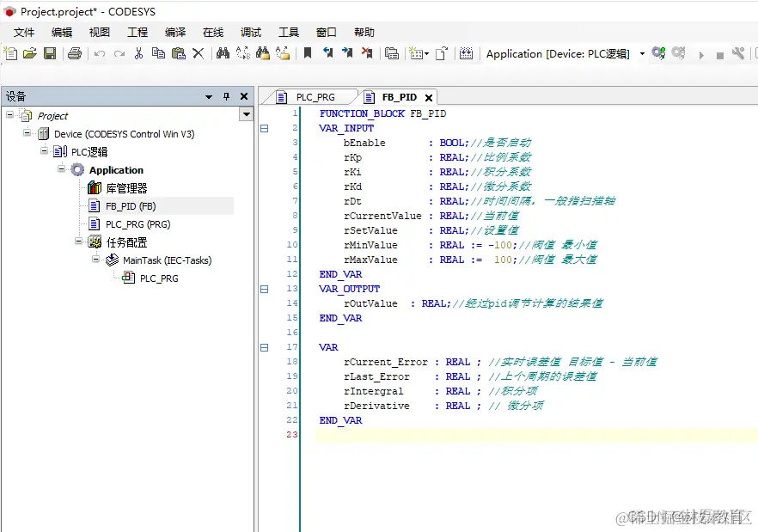Click the Undo arrow icon
This screenshot has width=758, height=532.
[100, 53]
